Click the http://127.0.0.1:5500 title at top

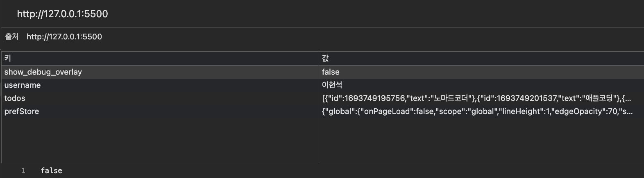(x=62, y=14)
